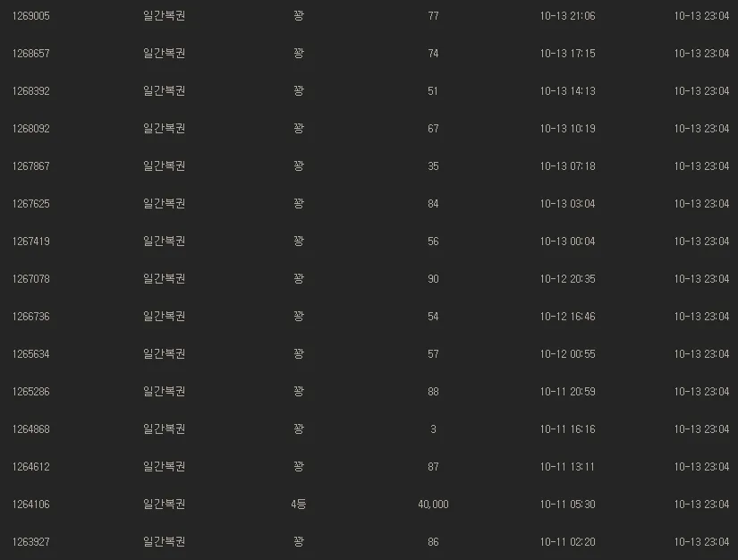This screenshot has height=560, width=738.
Task: Select entry number 1267625
Action: (x=31, y=204)
